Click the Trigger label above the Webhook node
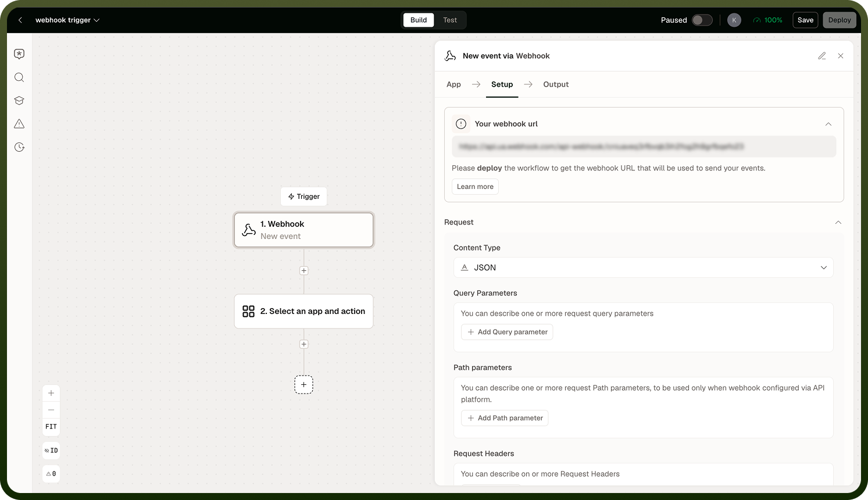868x500 pixels. pyautogui.click(x=303, y=197)
